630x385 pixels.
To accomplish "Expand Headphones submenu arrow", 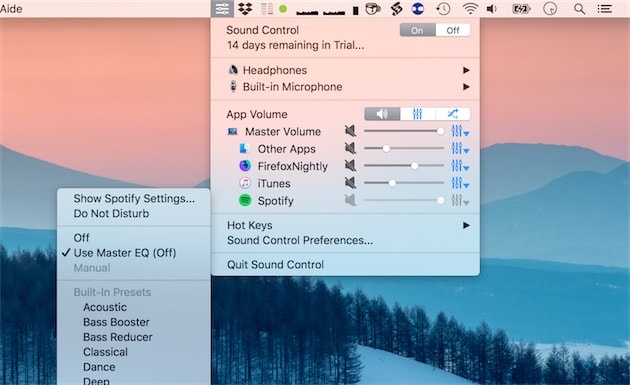I will pos(466,70).
